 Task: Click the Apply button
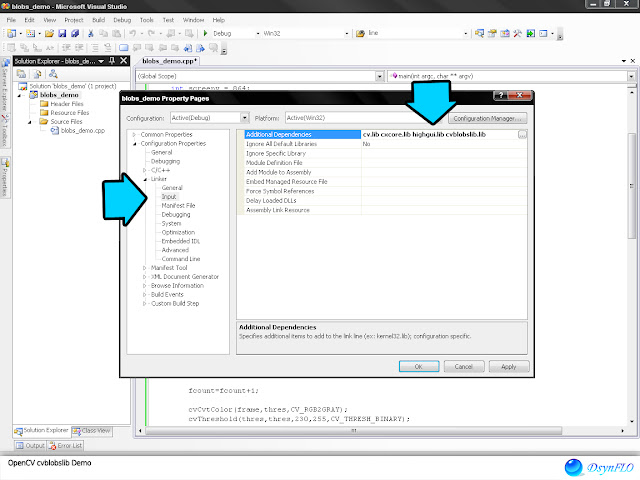point(509,367)
